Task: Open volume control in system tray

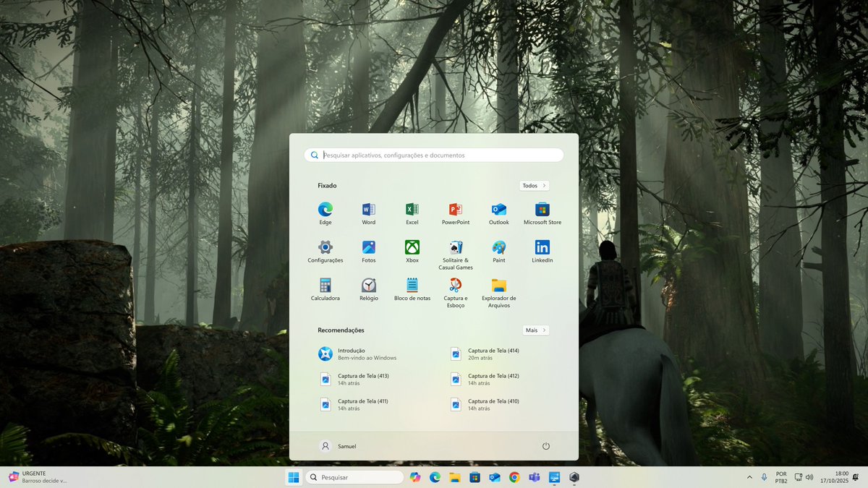Action: (x=809, y=477)
